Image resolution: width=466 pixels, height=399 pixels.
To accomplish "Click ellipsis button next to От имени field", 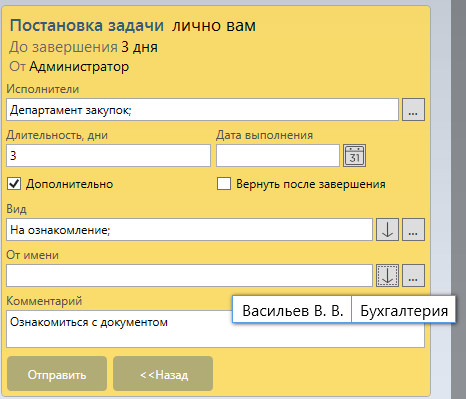I will pyautogui.click(x=413, y=275).
